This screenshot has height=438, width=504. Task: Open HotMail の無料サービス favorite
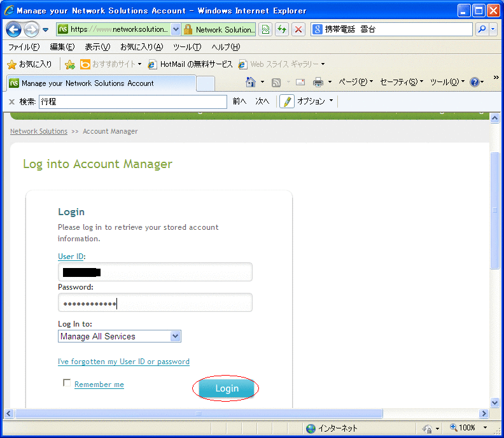pos(190,64)
